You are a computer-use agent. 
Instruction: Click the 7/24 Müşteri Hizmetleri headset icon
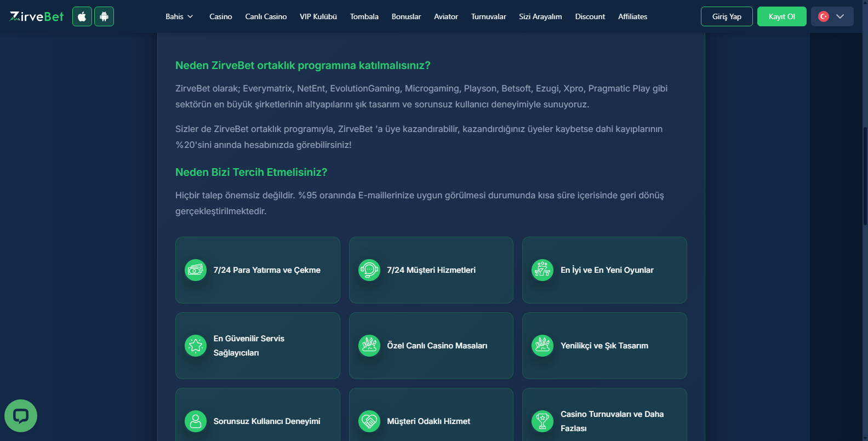point(369,270)
